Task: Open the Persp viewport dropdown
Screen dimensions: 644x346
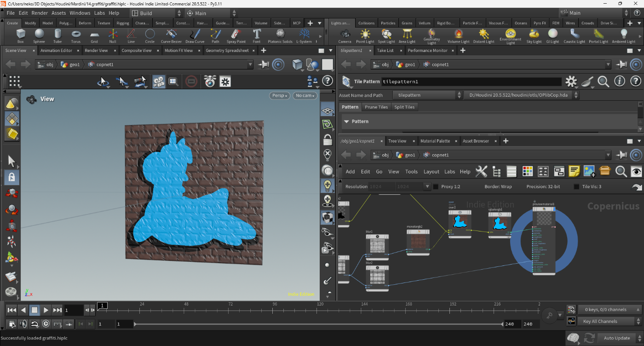Action: click(x=280, y=96)
